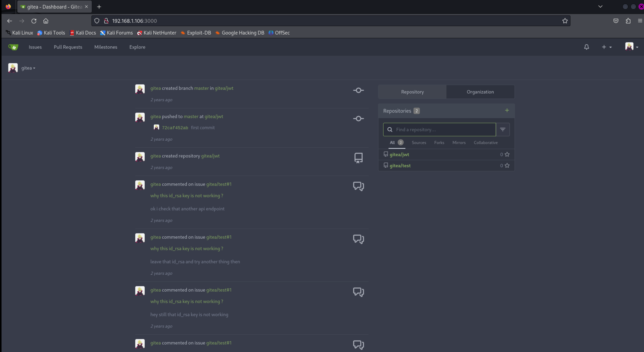Click the address bar URL
Viewport: 644px width, 352px height.
(134, 21)
